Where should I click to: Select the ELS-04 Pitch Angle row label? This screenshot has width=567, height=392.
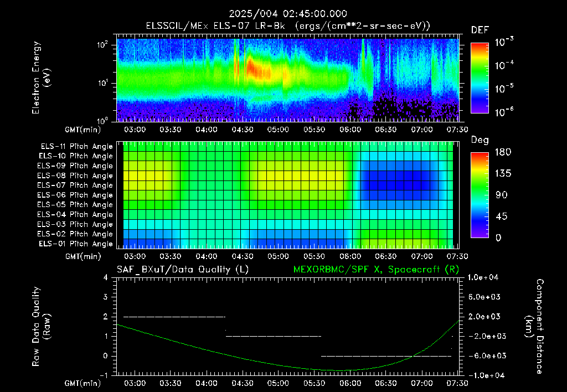coord(75,214)
